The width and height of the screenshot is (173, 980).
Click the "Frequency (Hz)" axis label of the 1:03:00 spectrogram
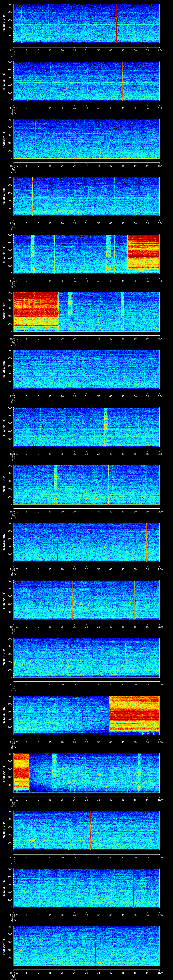pyautogui.click(x=4, y=139)
